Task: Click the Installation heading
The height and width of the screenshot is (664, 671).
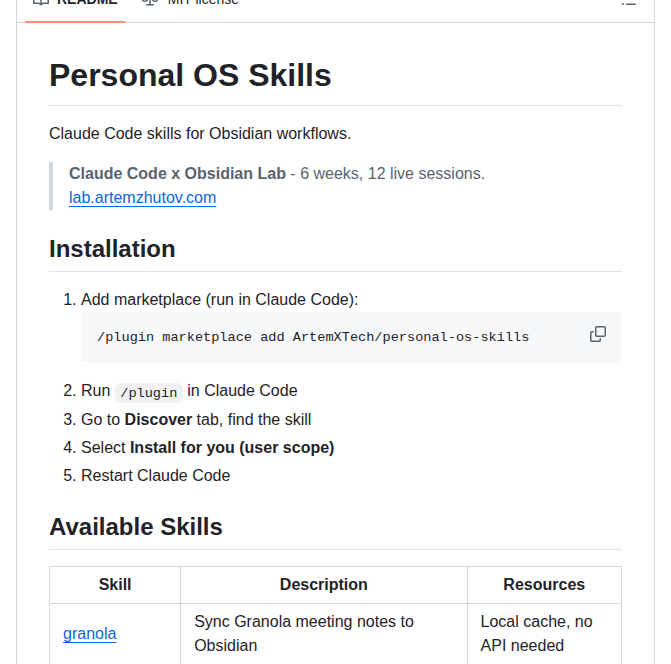Action: coord(112,249)
